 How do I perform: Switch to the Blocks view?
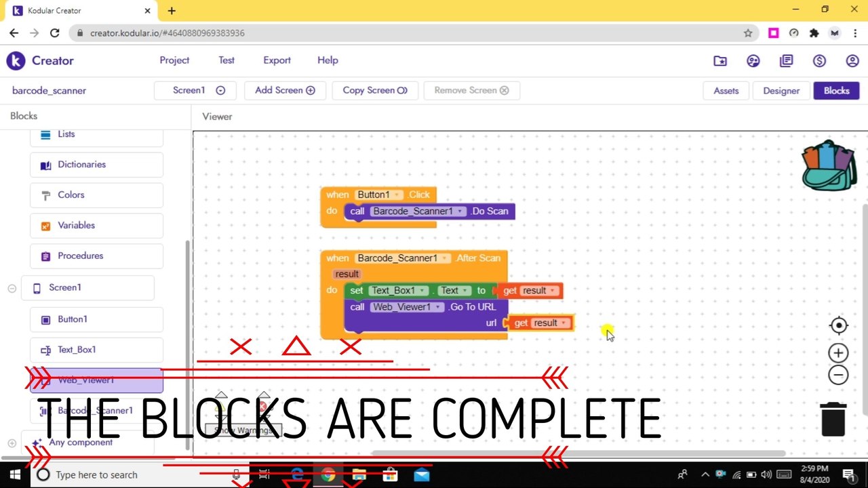click(836, 91)
